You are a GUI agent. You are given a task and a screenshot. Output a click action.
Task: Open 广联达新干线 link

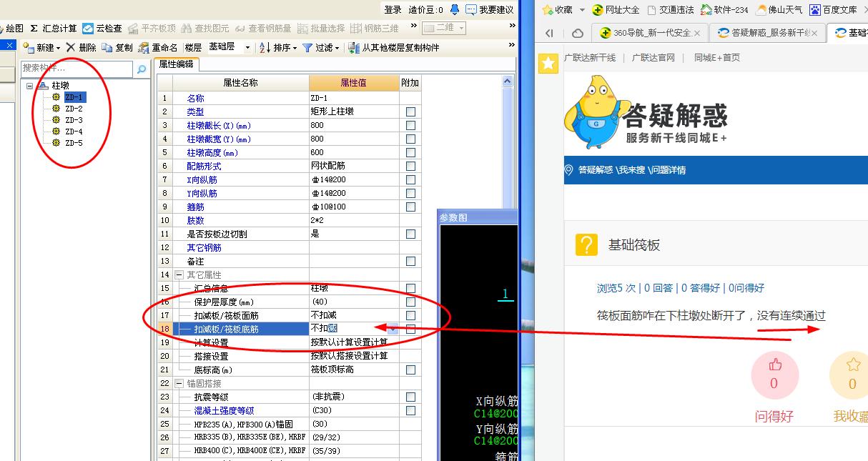point(590,57)
